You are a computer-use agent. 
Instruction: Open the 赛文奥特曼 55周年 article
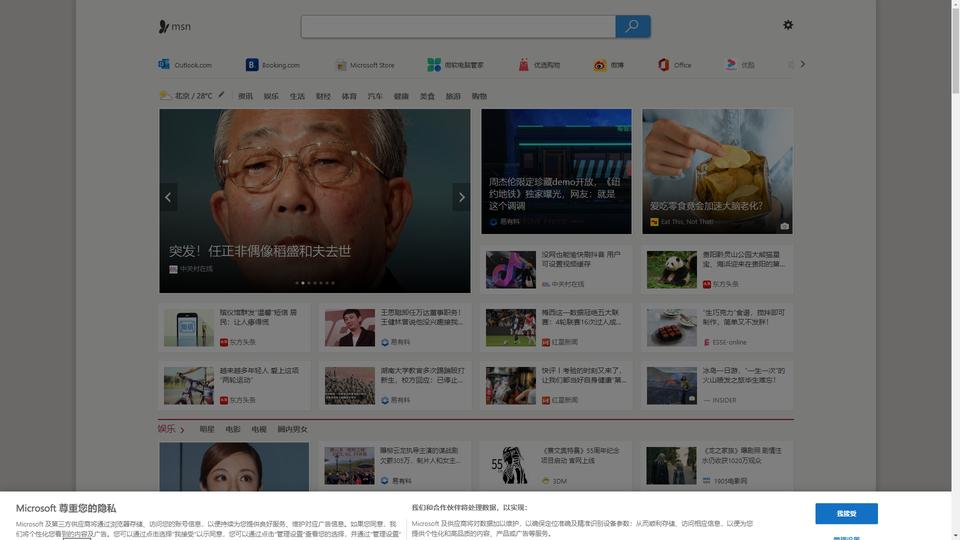(x=556, y=465)
